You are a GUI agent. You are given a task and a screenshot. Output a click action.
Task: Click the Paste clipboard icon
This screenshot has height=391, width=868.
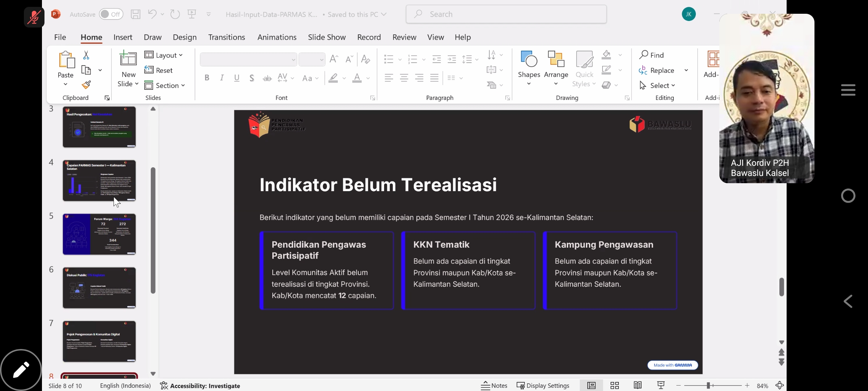(66, 60)
